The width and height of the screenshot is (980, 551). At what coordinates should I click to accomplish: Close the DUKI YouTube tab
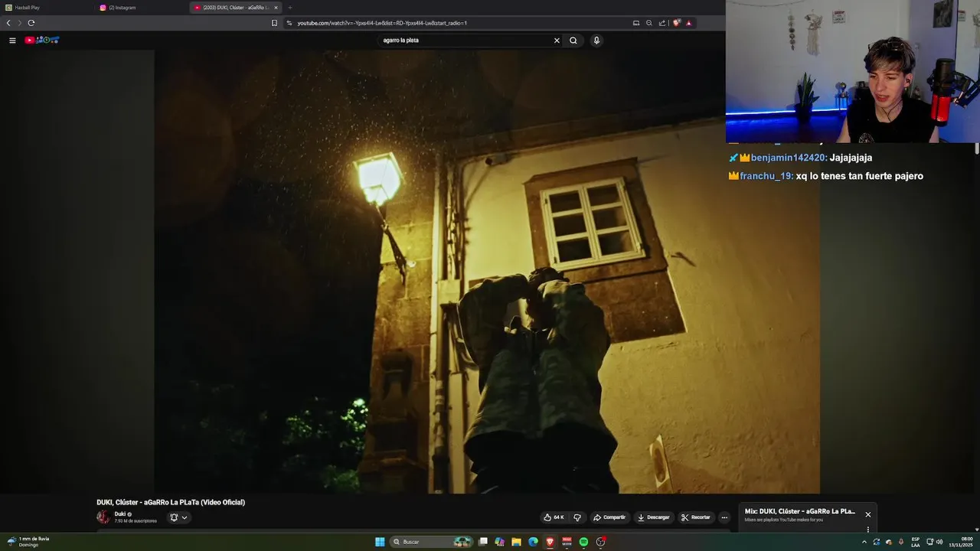276,8
